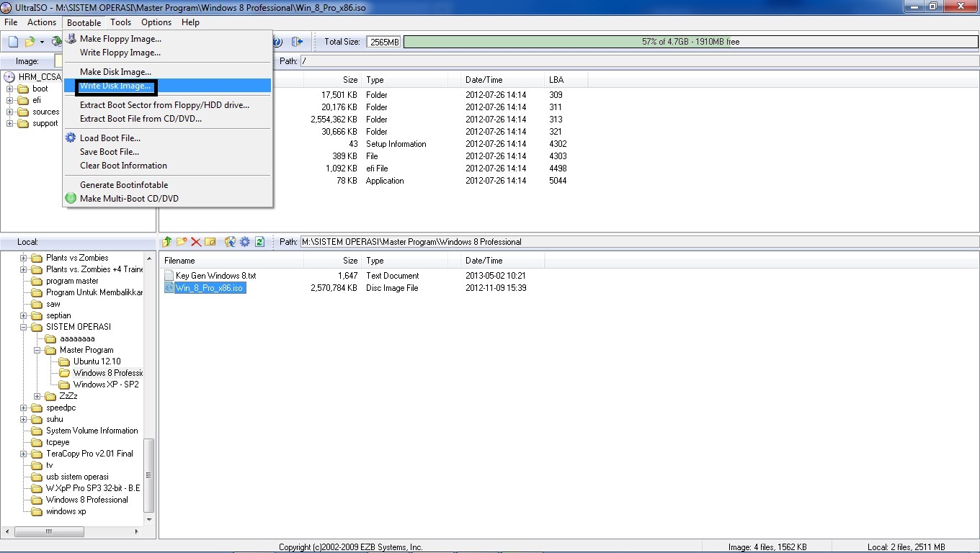Expand the septian folder node

coord(24,315)
